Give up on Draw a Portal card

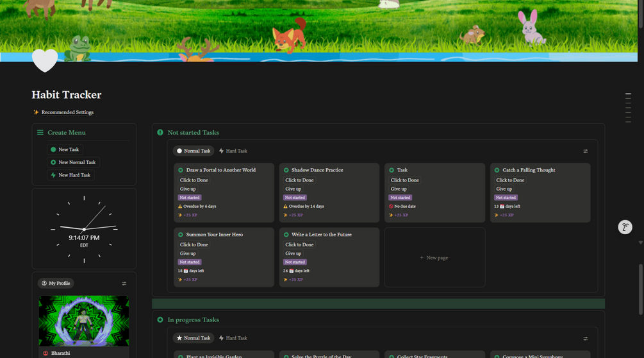(x=188, y=189)
